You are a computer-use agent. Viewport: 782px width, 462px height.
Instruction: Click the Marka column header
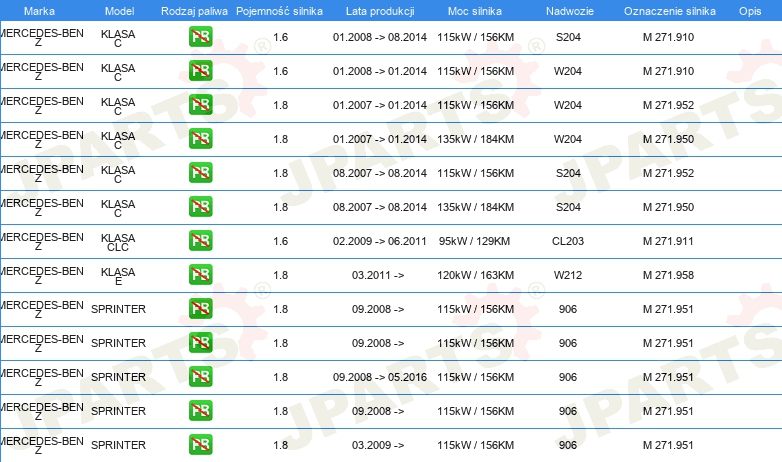coord(39,11)
